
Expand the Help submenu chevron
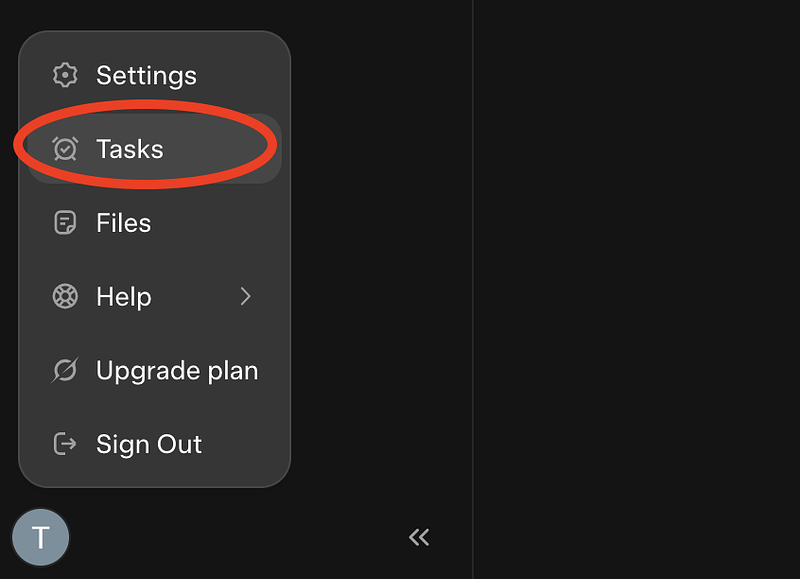(246, 296)
